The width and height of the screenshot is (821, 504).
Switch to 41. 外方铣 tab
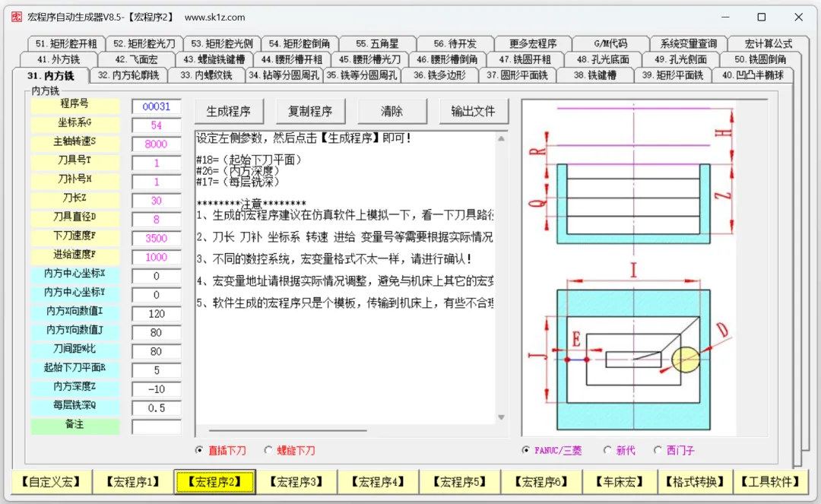tap(59, 59)
